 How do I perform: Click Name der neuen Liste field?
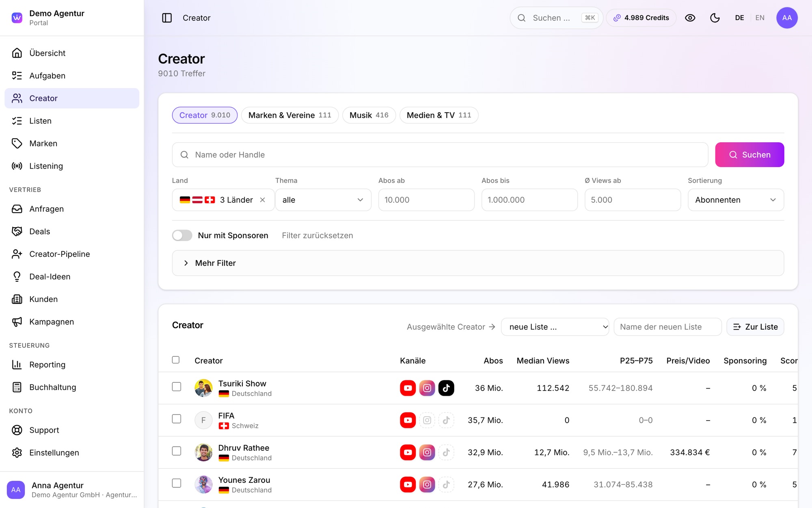point(667,327)
